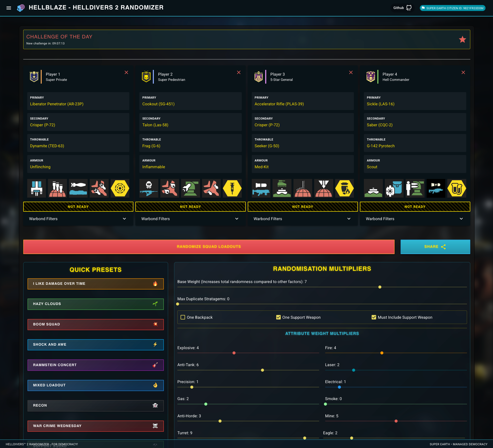Screen dimensions: 493x448
Task: Open the hamburger navigation menu
Action: click(9, 8)
